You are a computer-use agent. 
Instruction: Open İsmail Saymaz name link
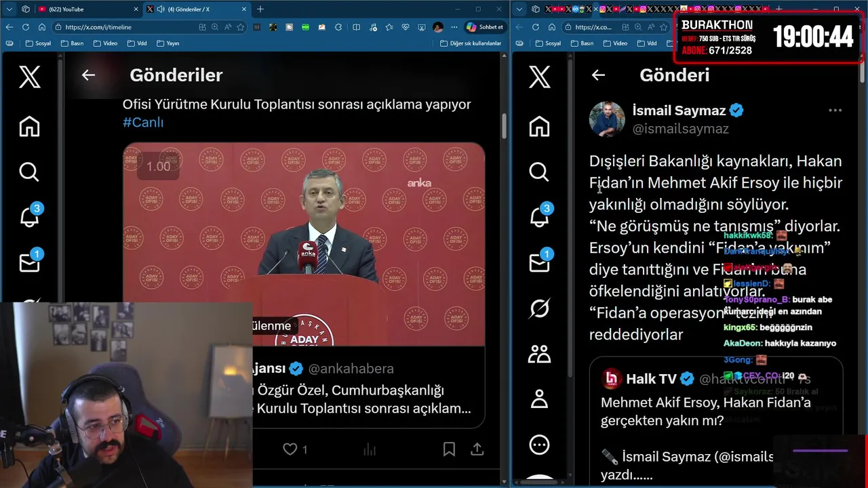pos(679,110)
